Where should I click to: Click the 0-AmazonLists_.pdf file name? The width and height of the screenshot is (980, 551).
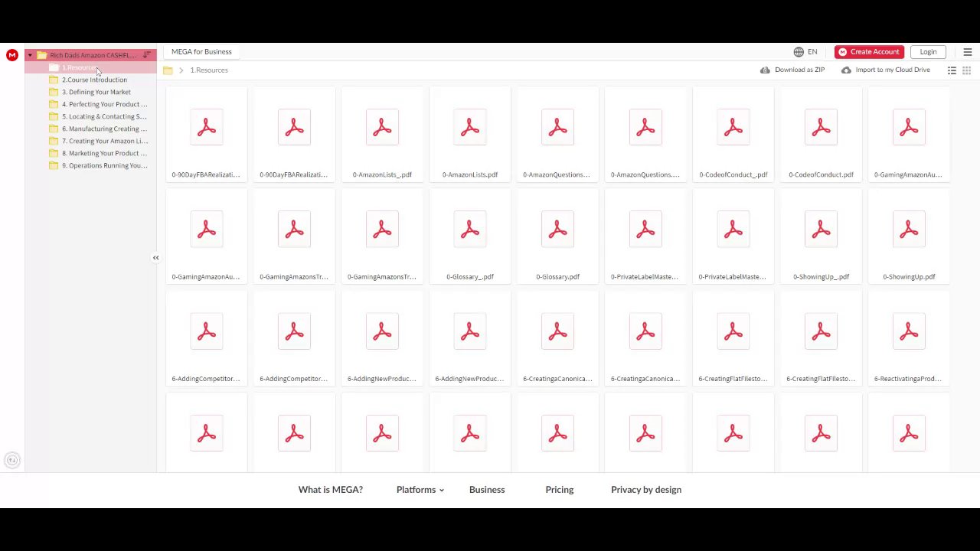coord(382,174)
